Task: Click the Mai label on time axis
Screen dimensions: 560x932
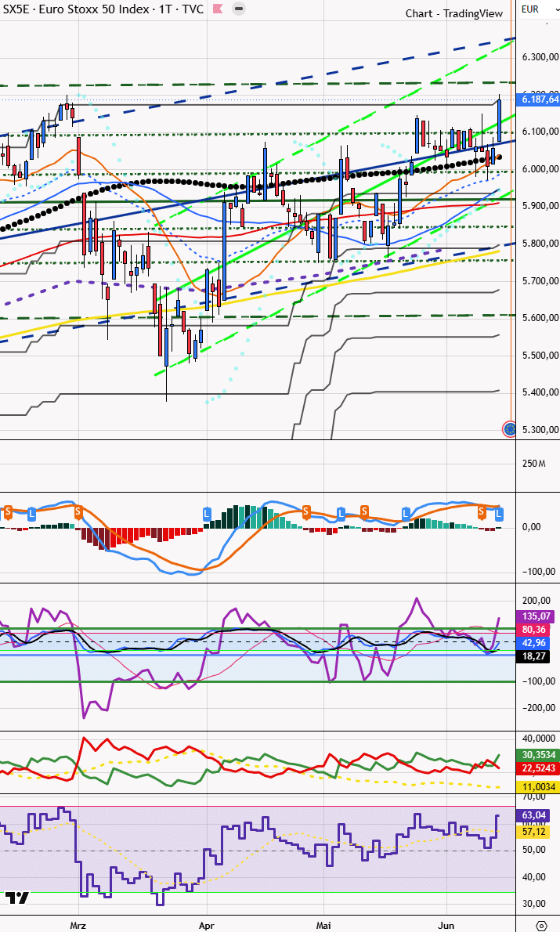Action: (323, 926)
